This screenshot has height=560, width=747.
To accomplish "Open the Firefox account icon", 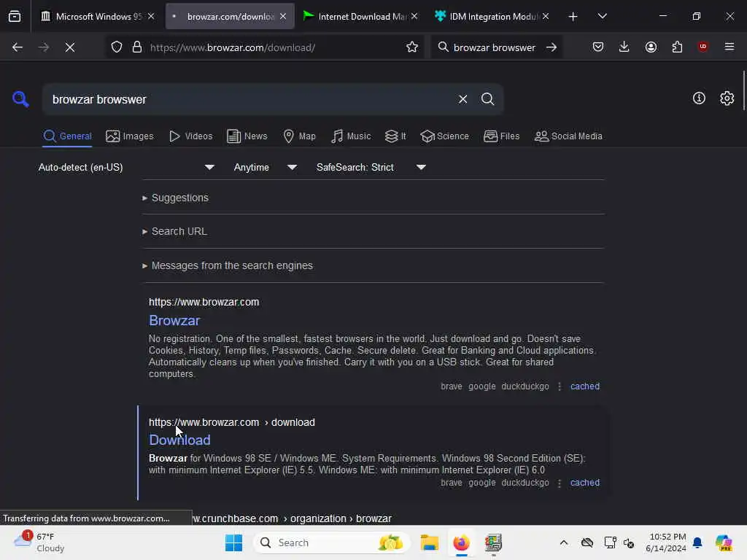I will 651,47.
